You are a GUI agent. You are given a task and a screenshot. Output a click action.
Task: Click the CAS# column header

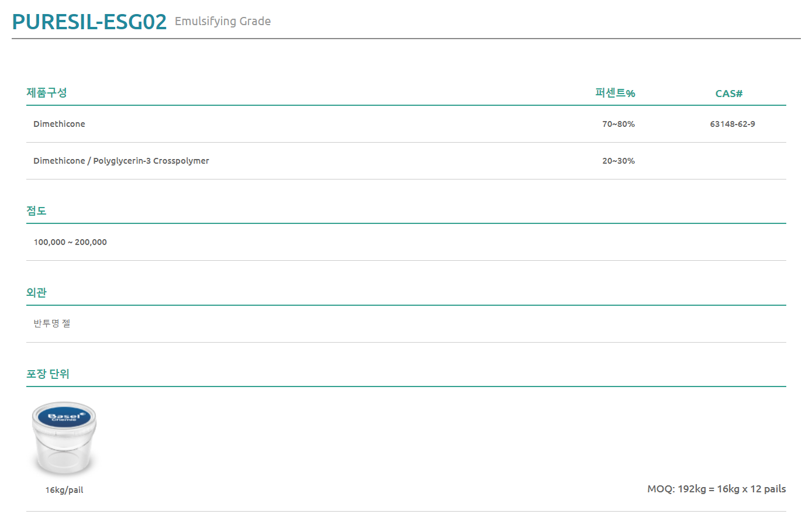tap(729, 94)
